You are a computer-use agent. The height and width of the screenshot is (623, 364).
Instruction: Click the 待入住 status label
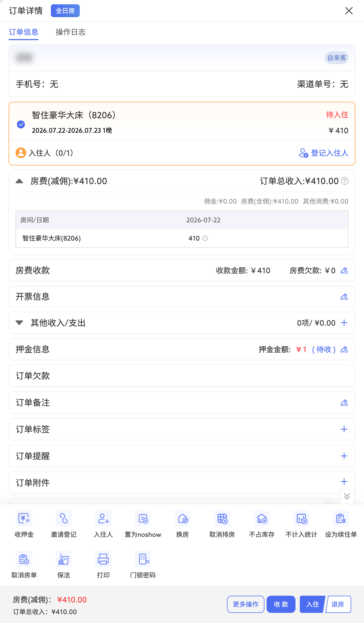[x=337, y=115]
